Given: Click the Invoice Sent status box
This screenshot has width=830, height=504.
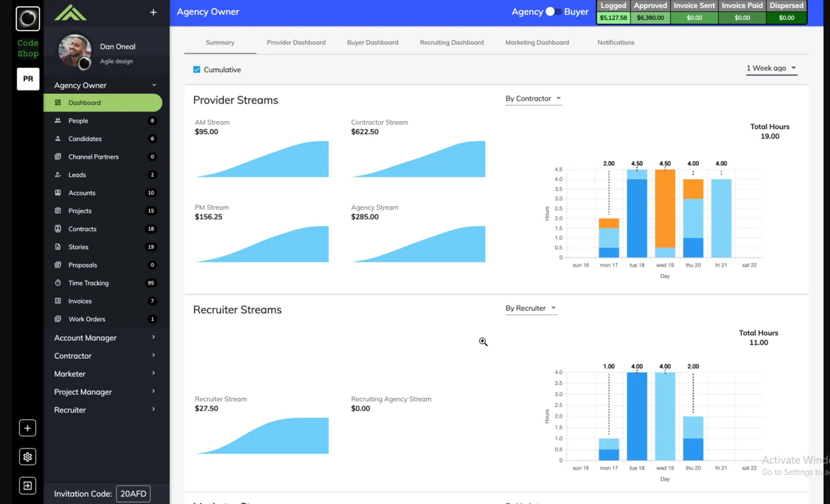Looking at the screenshot, I should [694, 12].
